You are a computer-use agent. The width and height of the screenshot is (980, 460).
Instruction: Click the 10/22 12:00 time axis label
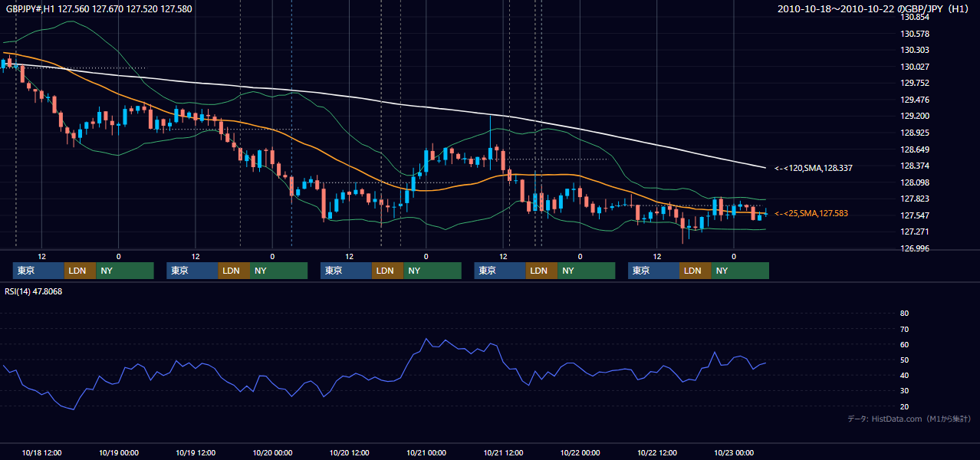[x=657, y=452]
